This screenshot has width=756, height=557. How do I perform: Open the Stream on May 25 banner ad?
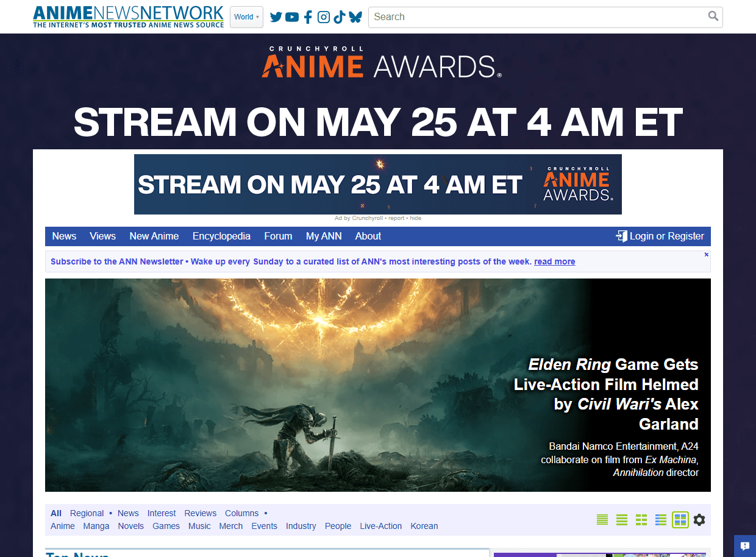coord(378,184)
